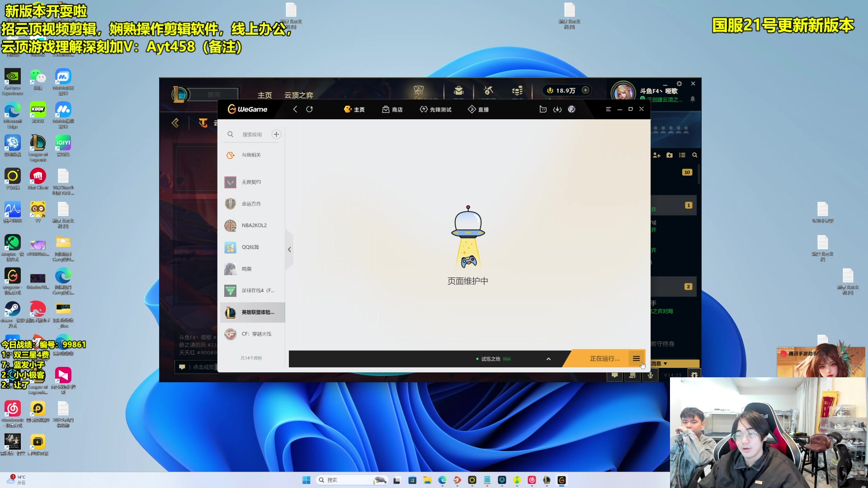Screen dimensions: 868x488
Task: Open the League client settings gear
Action: 679,84
